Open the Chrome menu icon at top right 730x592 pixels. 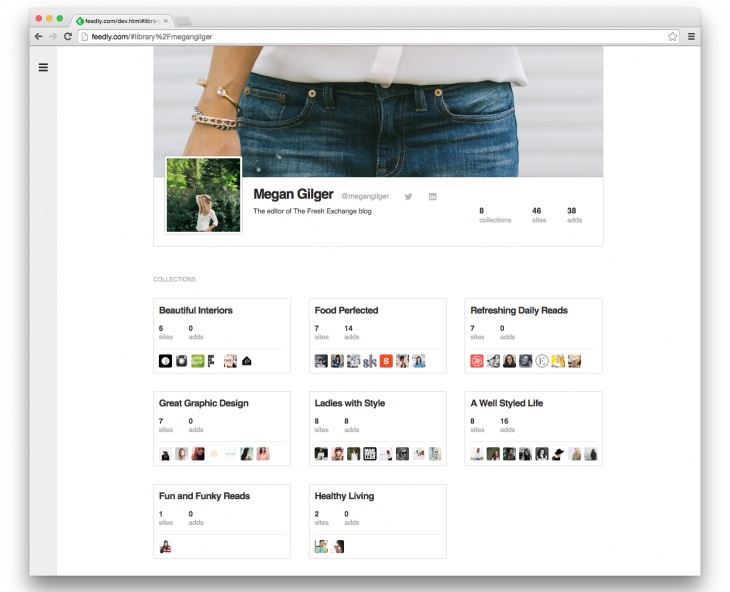(691, 36)
